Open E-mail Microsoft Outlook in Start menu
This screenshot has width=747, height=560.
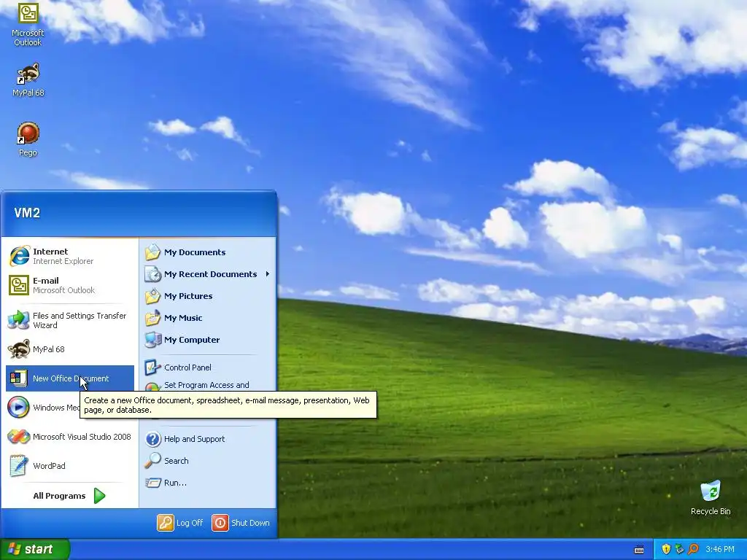pos(70,285)
